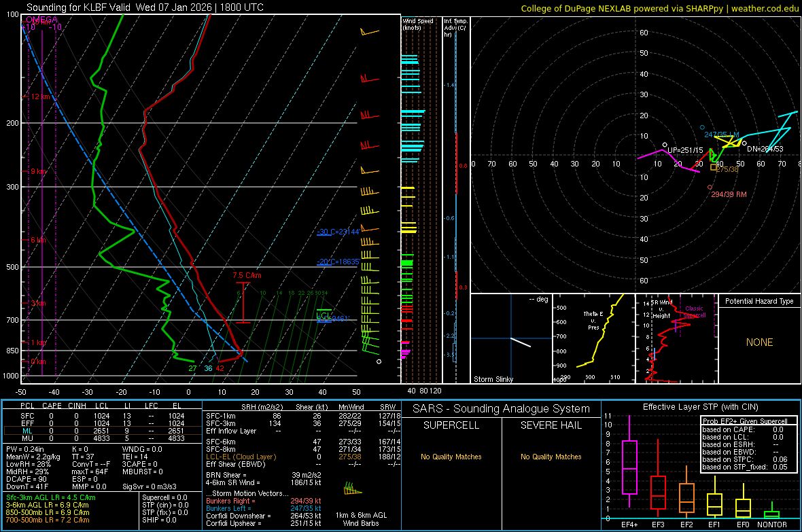Click the 9 km height marker
Viewport: 802px width, 532px height.
click(39, 171)
